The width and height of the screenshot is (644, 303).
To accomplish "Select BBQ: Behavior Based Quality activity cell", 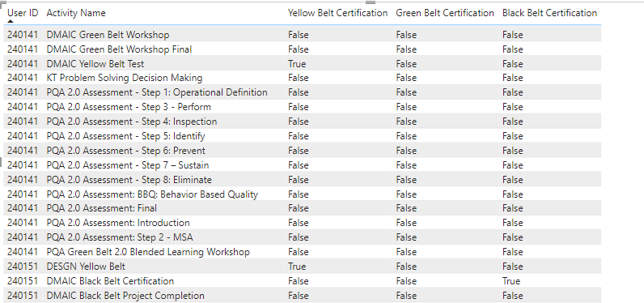I will [x=152, y=194].
